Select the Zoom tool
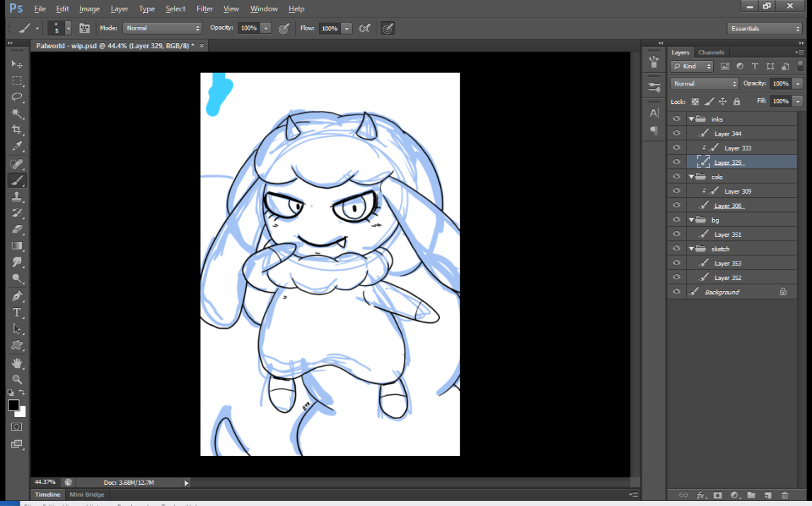Screen dimensions: 812x506 click(17, 379)
